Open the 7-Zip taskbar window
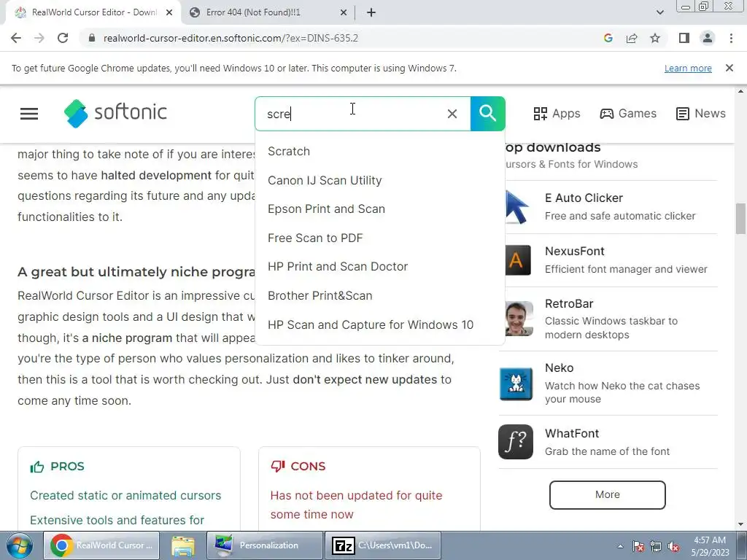Screen dimensions: 747x560 pyautogui.click(x=383, y=545)
